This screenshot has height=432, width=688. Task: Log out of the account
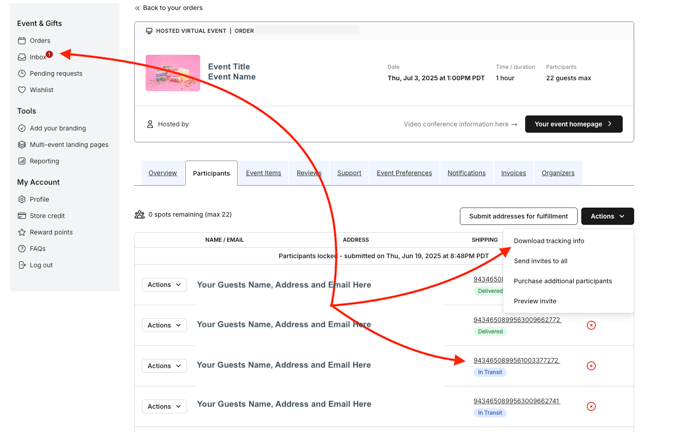tap(35, 265)
